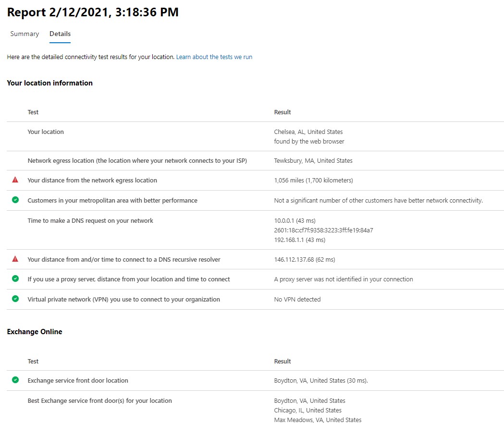Screen dimensions: 504x423
Task: Click the red warning icon beside network egress distance
Action: pos(15,180)
